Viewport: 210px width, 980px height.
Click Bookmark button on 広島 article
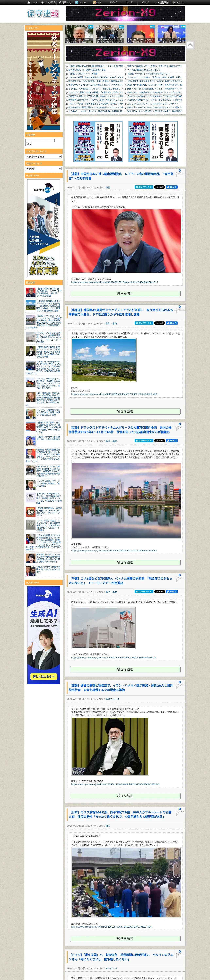click(144, 441)
